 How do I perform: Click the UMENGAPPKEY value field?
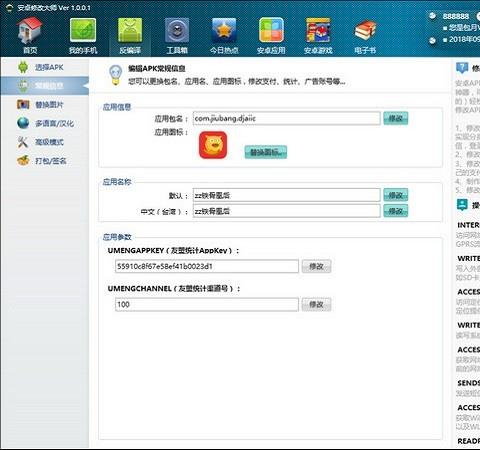[x=207, y=266]
